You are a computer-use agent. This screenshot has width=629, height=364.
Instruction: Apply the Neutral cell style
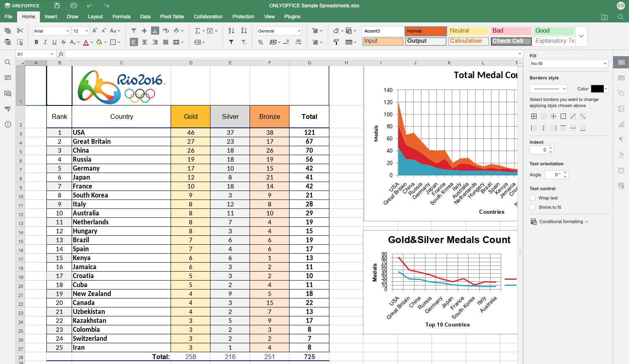point(469,31)
